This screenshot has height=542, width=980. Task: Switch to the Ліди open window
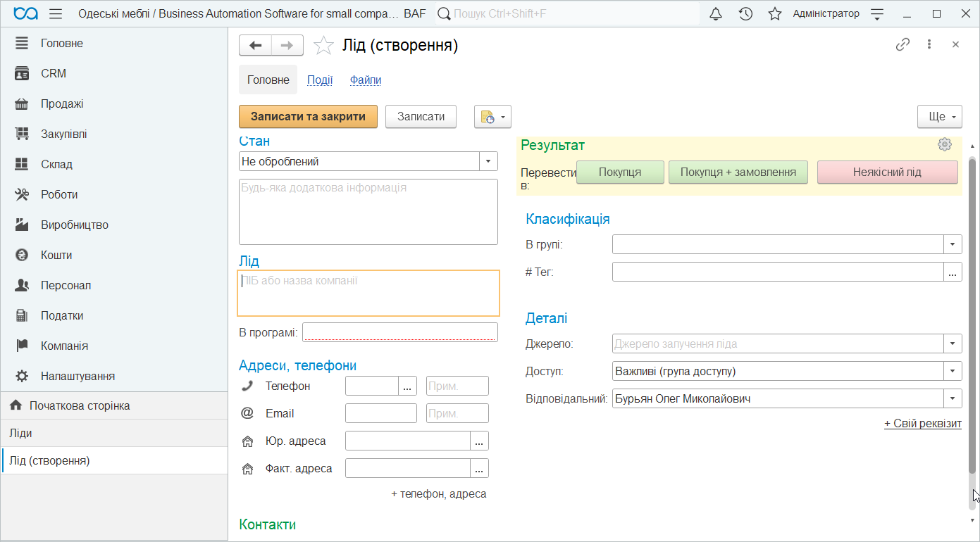(x=114, y=433)
